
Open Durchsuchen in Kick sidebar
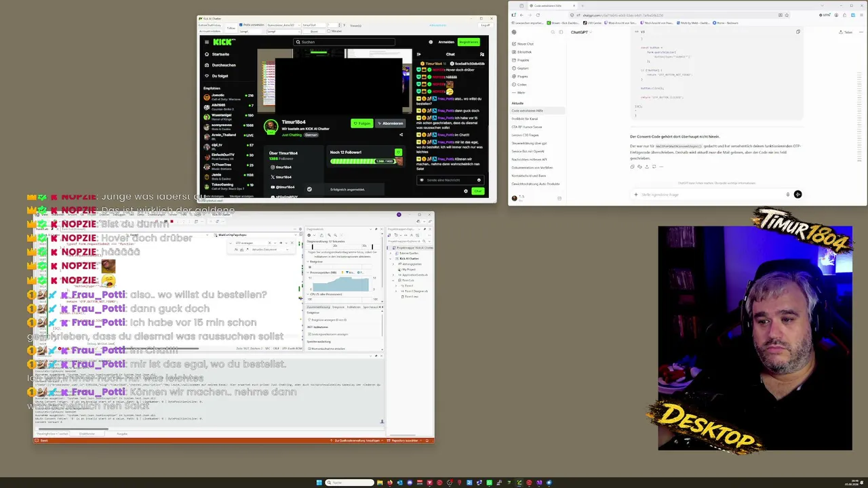(219, 65)
